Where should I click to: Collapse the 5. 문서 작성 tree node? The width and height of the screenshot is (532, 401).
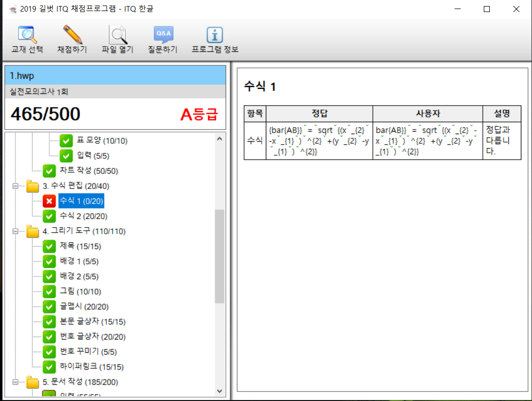tap(16, 382)
